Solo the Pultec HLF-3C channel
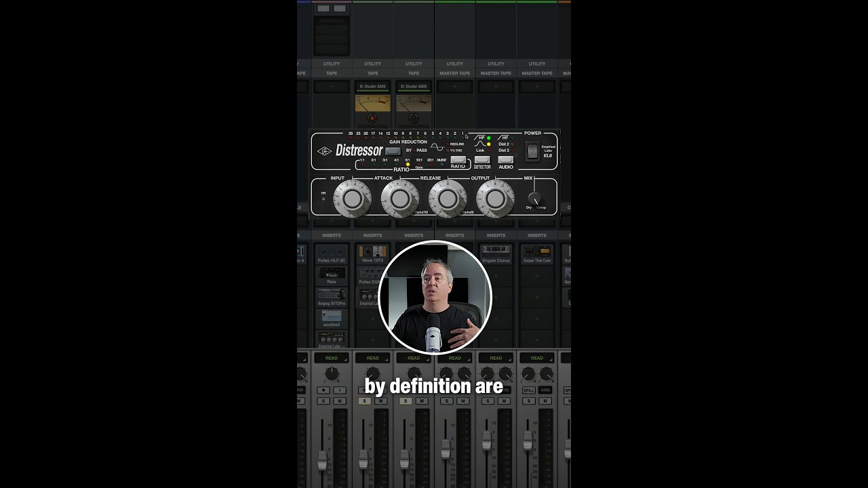 click(x=323, y=401)
